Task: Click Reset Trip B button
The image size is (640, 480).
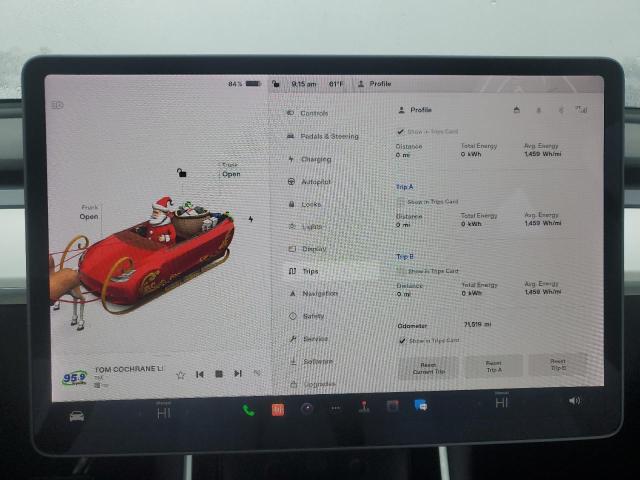Action: pos(558,364)
